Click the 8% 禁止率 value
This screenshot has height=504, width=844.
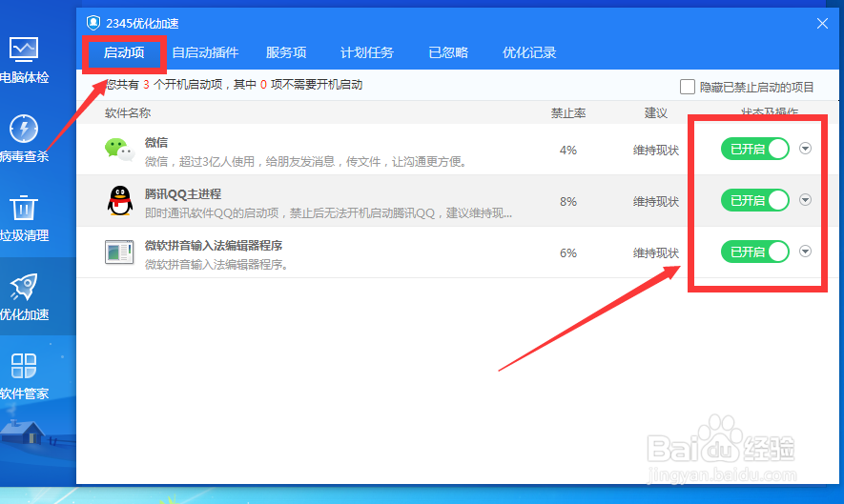(567, 202)
